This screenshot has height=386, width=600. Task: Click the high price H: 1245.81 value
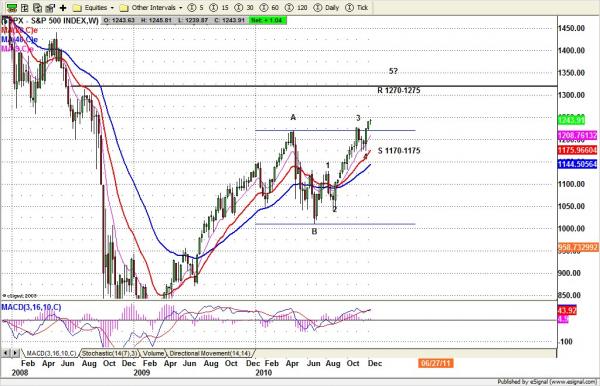156,20
